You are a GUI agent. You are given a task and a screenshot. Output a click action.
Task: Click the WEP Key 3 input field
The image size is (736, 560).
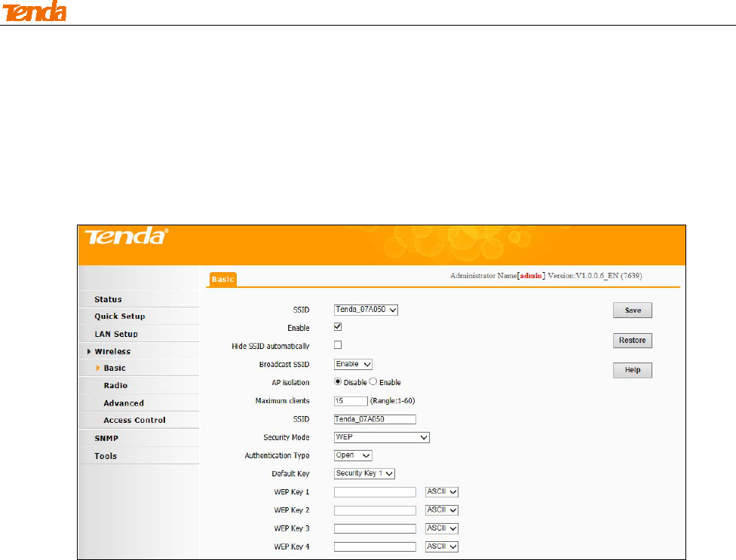(x=375, y=528)
